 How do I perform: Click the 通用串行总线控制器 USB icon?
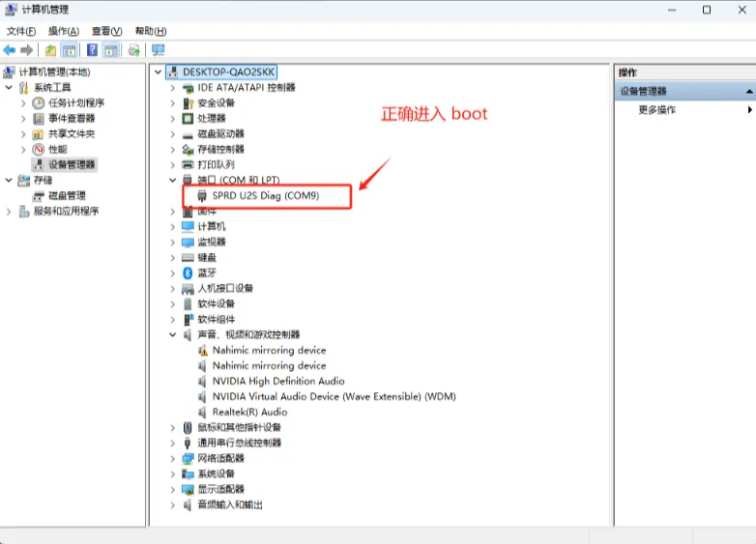[x=188, y=443]
